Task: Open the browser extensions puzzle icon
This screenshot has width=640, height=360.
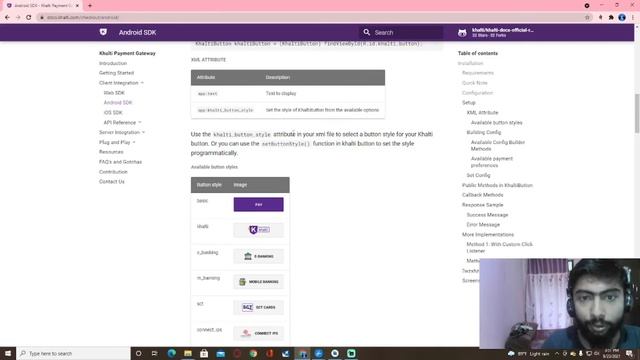Action: tap(611, 17)
